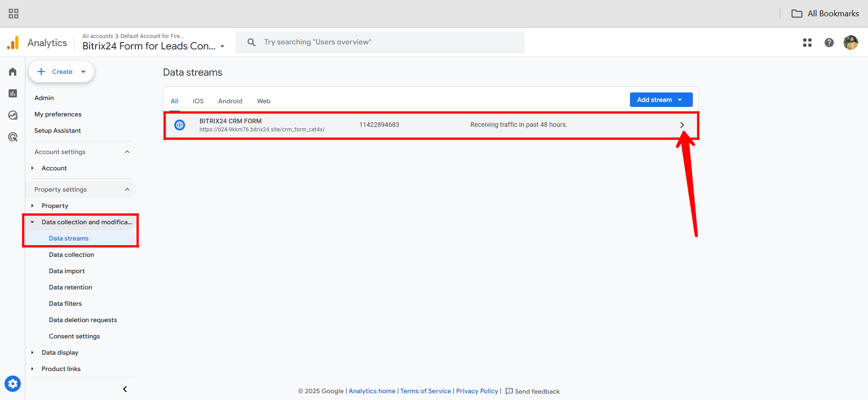
Task: Open the BITRIX24 CRM FORM stream chevron
Action: (682, 125)
